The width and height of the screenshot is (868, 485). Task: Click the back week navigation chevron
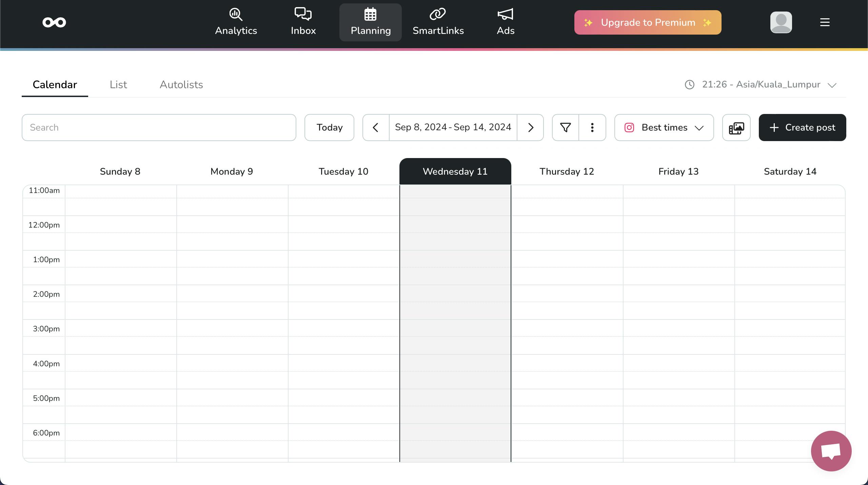376,127
